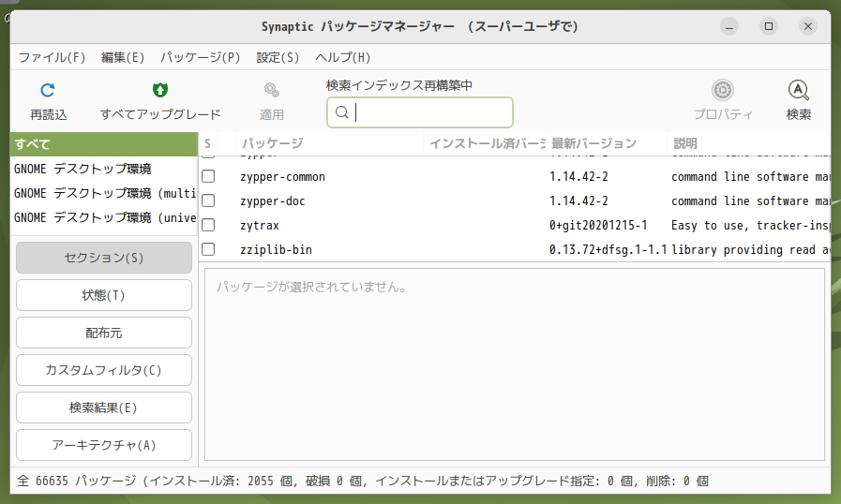This screenshot has width=841, height=504.
Task: Maximize the Synaptic window
Action: (769, 26)
